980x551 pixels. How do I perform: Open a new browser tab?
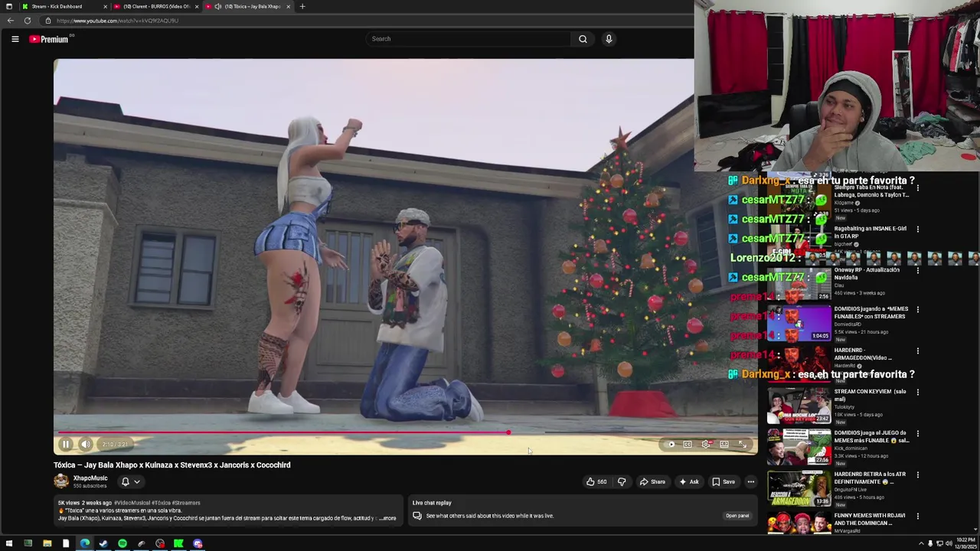tap(302, 6)
